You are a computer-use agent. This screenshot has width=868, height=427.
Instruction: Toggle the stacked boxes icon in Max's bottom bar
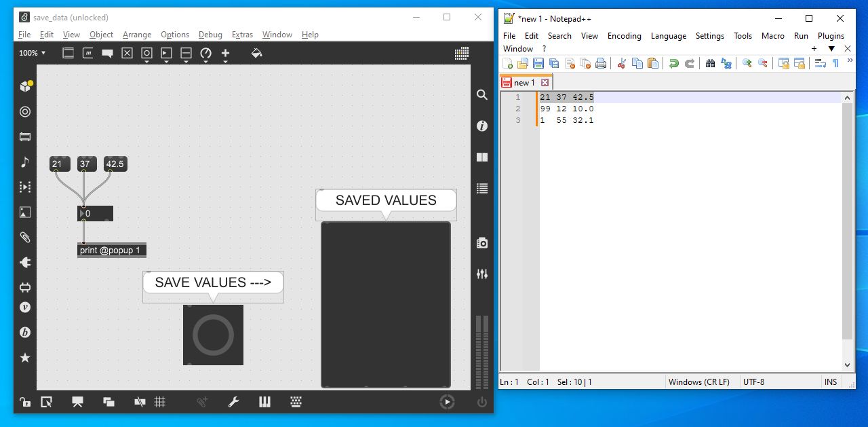pyautogui.click(x=108, y=402)
